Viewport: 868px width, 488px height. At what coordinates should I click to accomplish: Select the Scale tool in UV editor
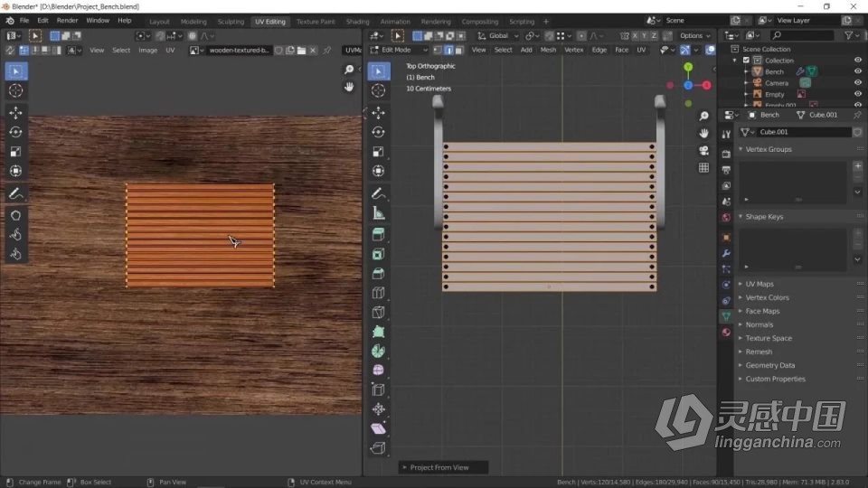point(15,152)
